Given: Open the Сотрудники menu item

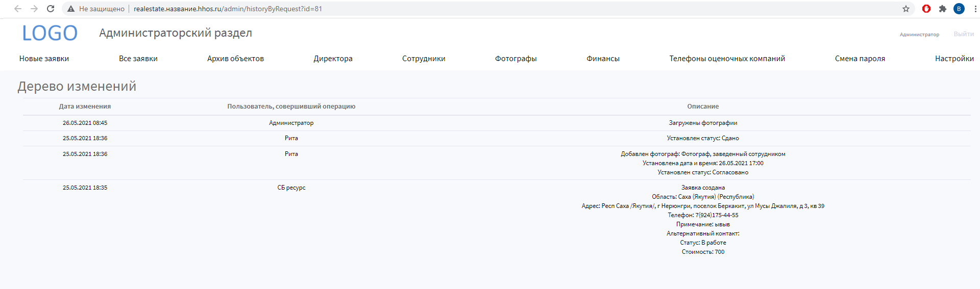Looking at the screenshot, I should (x=424, y=59).
